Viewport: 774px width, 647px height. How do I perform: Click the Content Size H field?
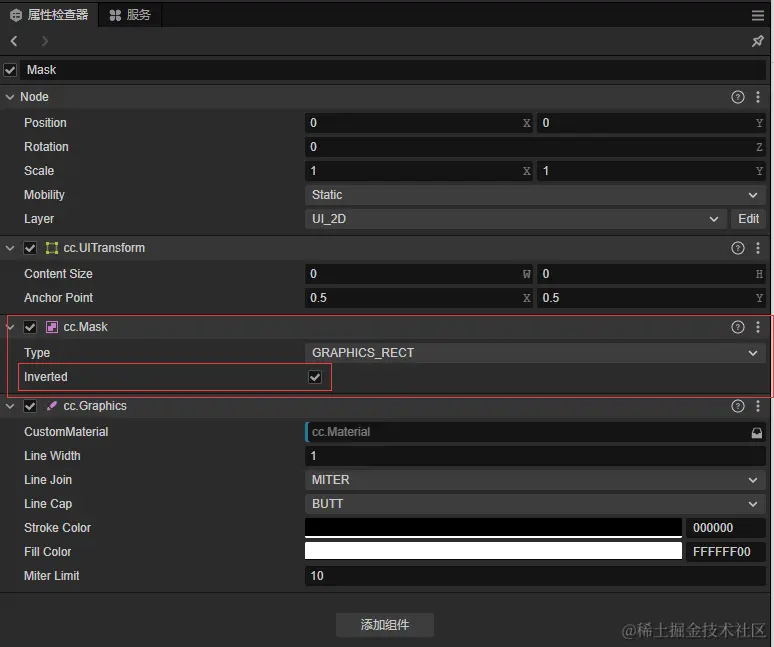[x=651, y=274]
